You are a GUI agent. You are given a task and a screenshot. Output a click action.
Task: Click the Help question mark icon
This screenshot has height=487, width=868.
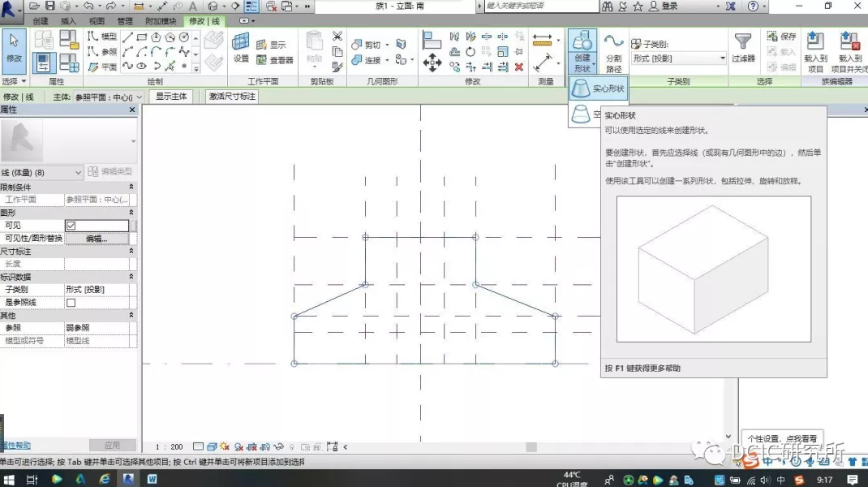pyautogui.click(x=753, y=6)
